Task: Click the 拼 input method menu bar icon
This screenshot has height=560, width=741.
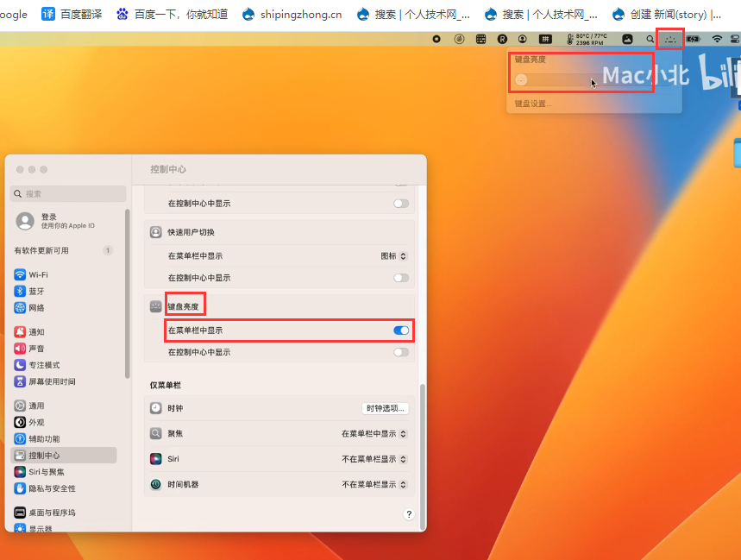Action: 545,39
